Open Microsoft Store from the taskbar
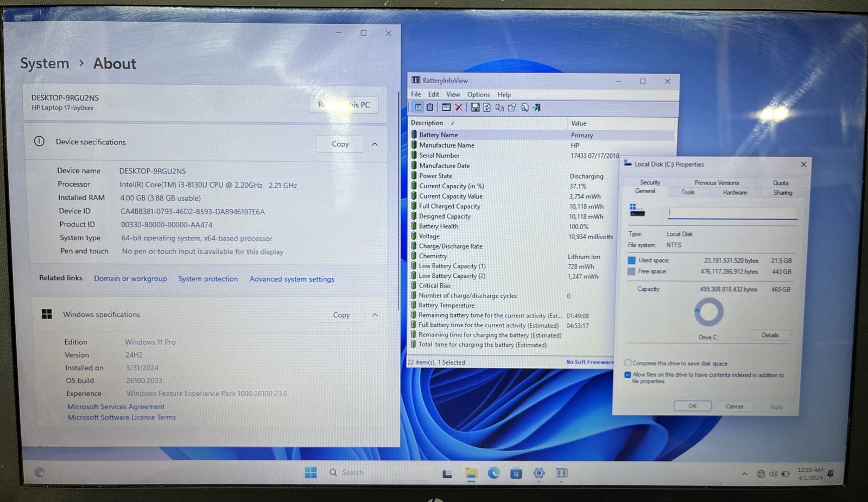Screen dimensions: 868x502 pyautogui.click(x=516, y=473)
